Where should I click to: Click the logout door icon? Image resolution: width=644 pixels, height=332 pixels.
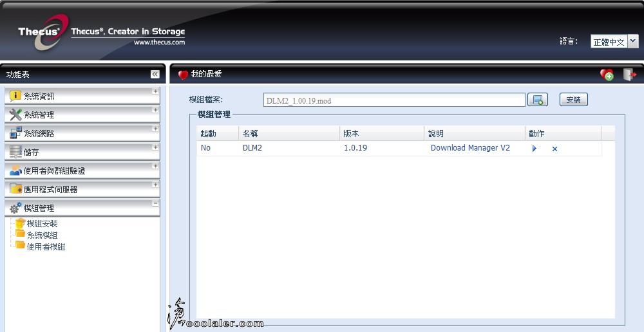click(629, 75)
